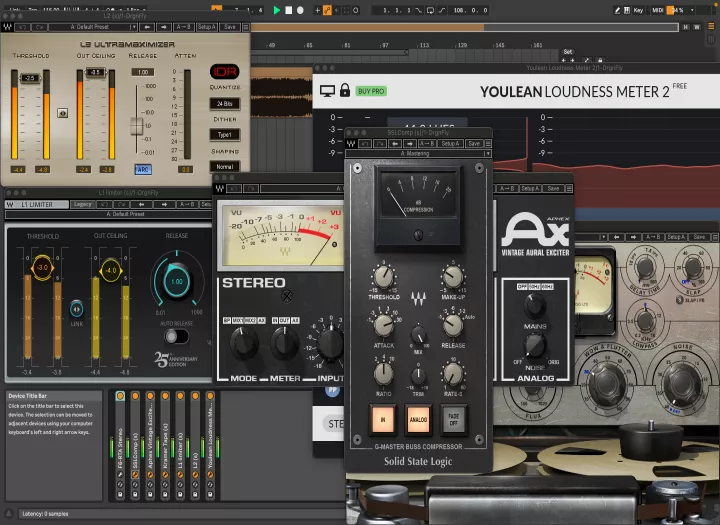Open the A: Default Preset dropdown in L3 window
The image size is (720, 525).
pos(93,27)
